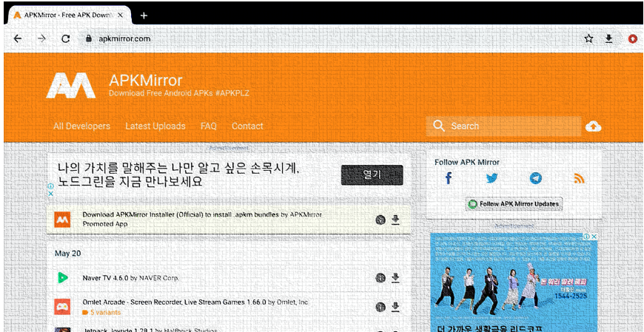
Task: Click the Follow APK Mirror heading text
Action: tap(467, 162)
